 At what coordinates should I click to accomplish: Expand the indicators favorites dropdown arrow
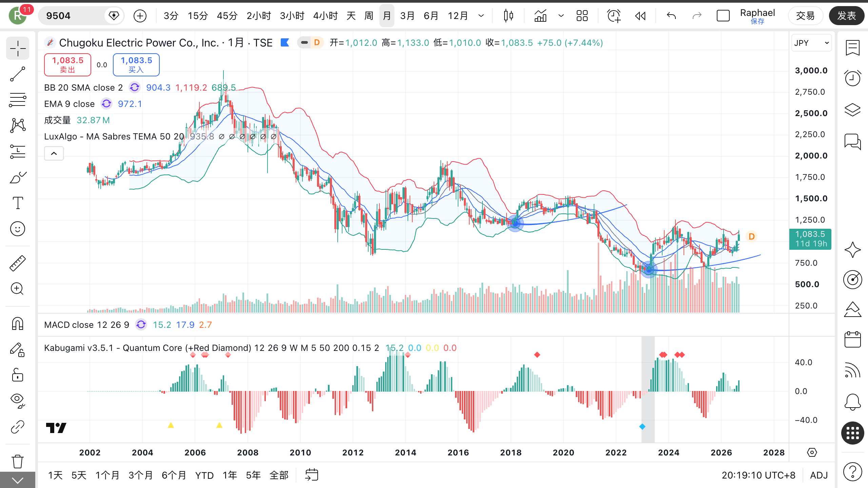pos(561,16)
